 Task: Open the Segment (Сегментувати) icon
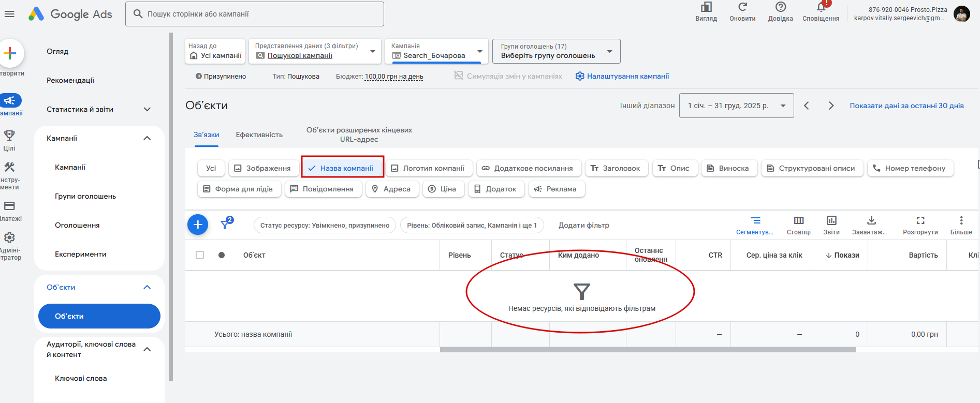pos(755,221)
